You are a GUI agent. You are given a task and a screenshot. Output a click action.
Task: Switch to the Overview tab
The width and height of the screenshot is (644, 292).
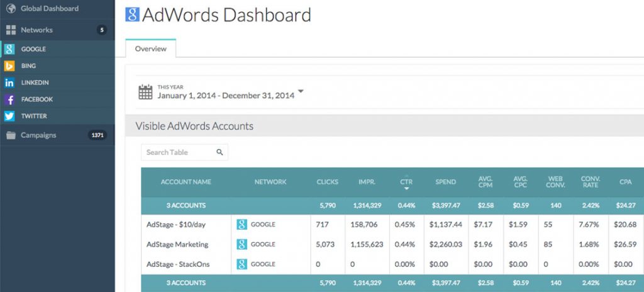pos(151,48)
